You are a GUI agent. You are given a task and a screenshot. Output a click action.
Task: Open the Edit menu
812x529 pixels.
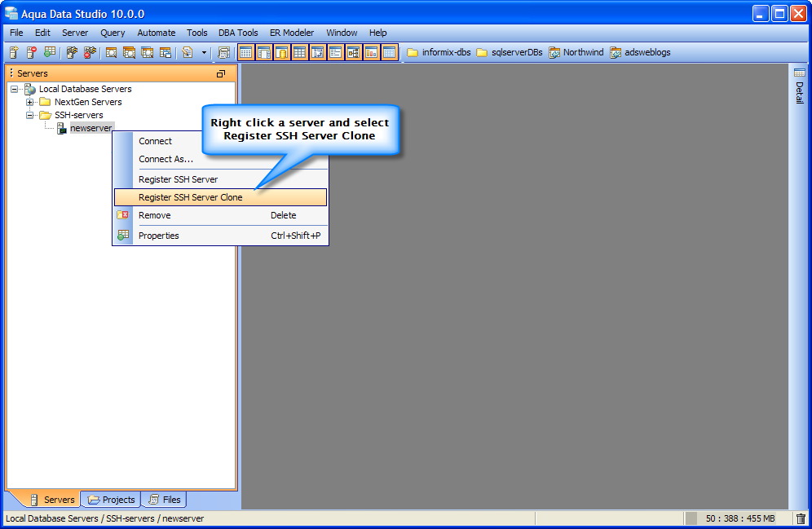pos(42,33)
